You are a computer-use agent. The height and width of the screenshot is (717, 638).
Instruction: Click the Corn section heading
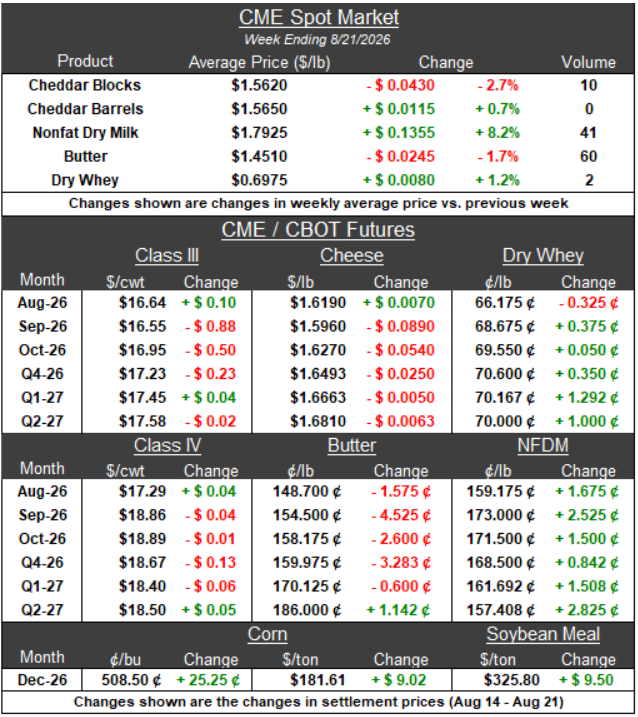pyautogui.click(x=268, y=634)
